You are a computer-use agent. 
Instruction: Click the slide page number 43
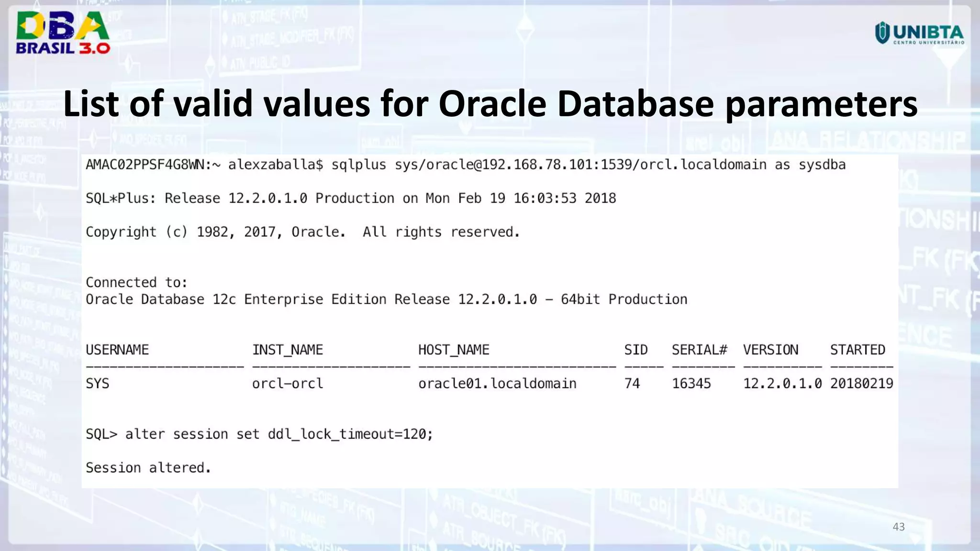pos(898,527)
